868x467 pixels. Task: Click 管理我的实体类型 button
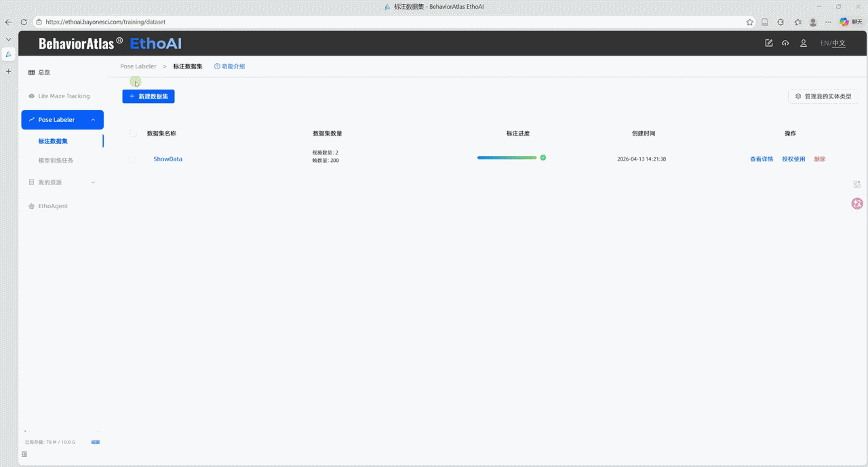click(823, 96)
